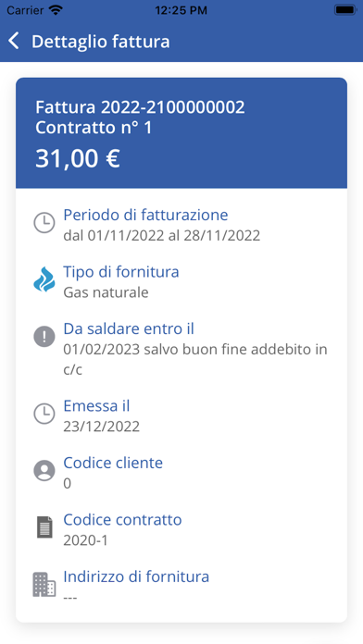Image resolution: width=363 pixels, height=644 pixels.
Task: Tap the blue flame gas supply icon
Action: pos(44,279)
